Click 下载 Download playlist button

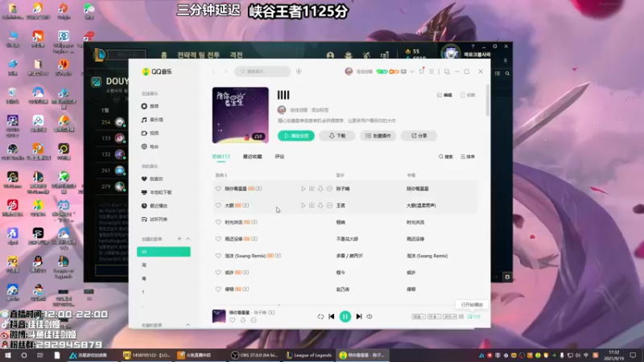pyautogui.click(x=337, y=136)
